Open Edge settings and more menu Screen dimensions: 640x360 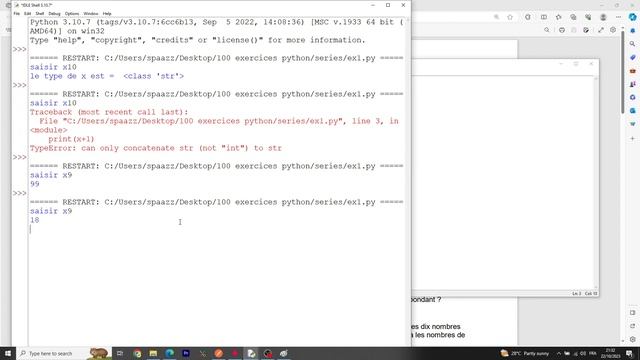click(618, 17)
